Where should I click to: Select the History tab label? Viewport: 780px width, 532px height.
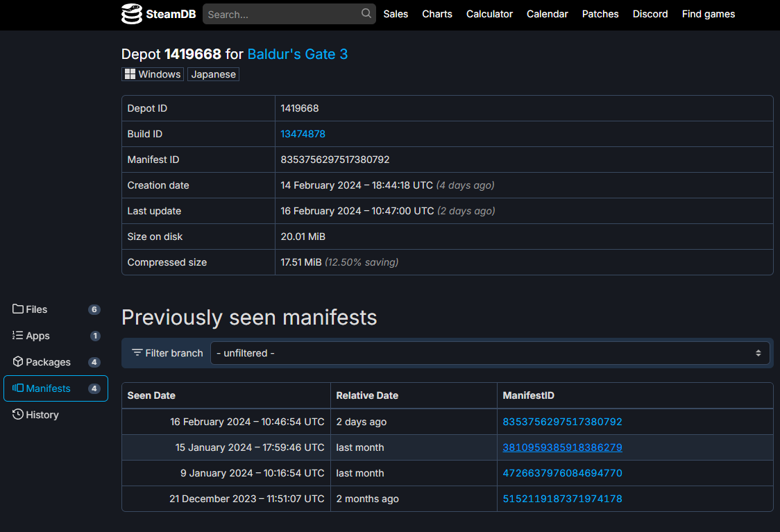tap(42, 415)
